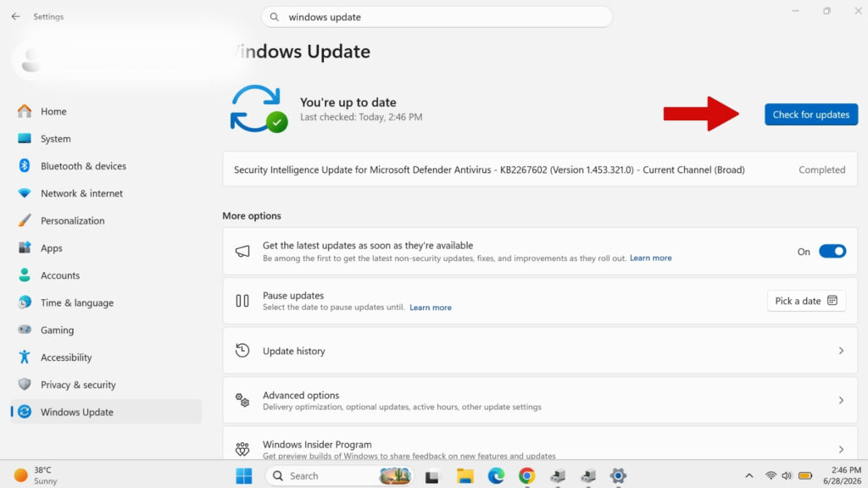Image resolution: width=868 pixels, height=488 pixels.
Task: Open the weather widget showing 38°C
Action: click(36, 475)
